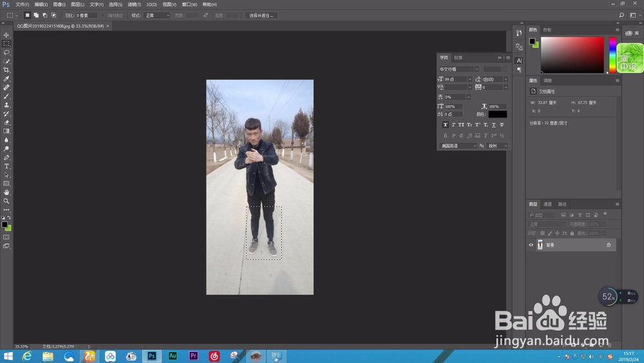This screenshot has width=644, height=363.
Task: Open the layer blend mode dropdown 正常
Action: coord(547,224)
